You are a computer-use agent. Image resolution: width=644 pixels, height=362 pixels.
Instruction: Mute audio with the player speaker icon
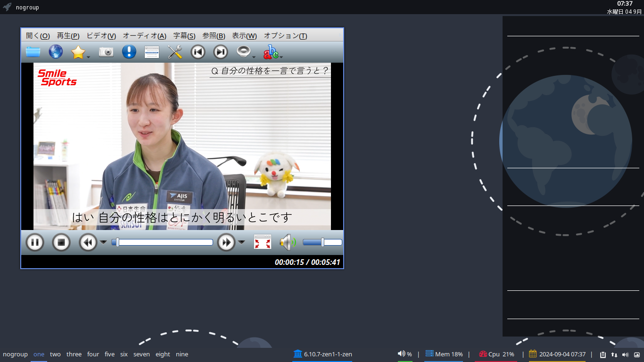coord(287,242)
